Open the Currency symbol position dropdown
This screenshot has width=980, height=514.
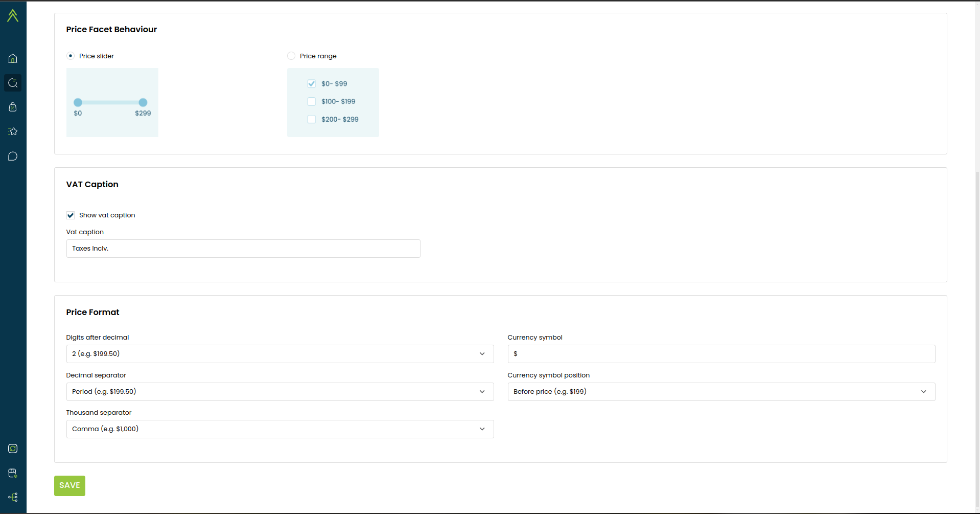pos(721,392)
